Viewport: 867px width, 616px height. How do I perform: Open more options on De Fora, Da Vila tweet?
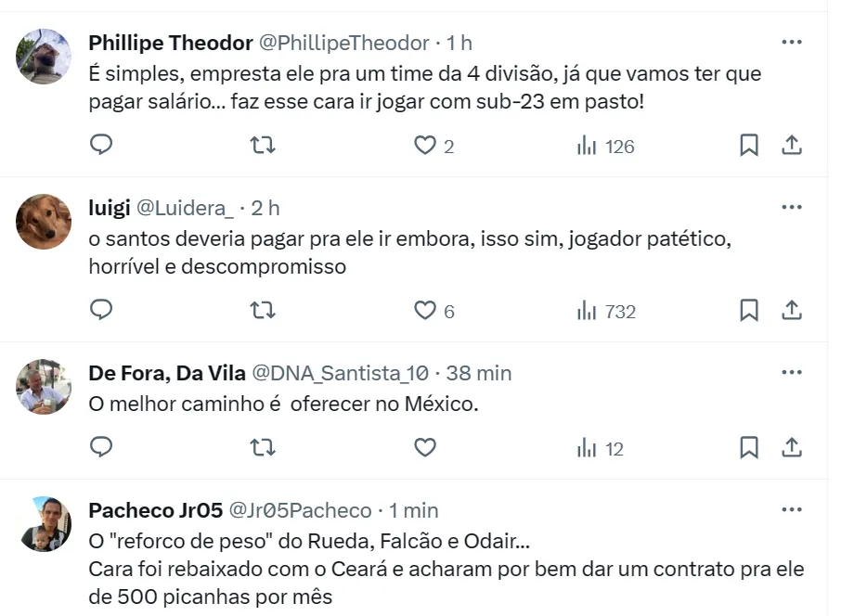791,372
